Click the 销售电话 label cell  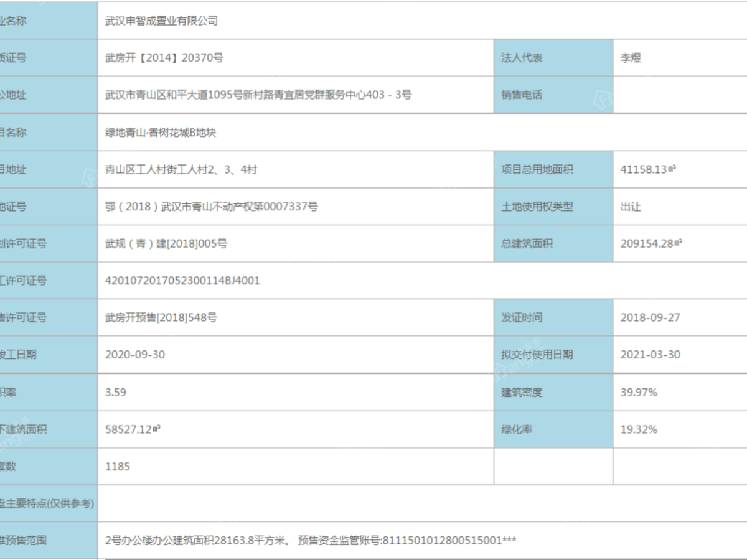point(553,95)
